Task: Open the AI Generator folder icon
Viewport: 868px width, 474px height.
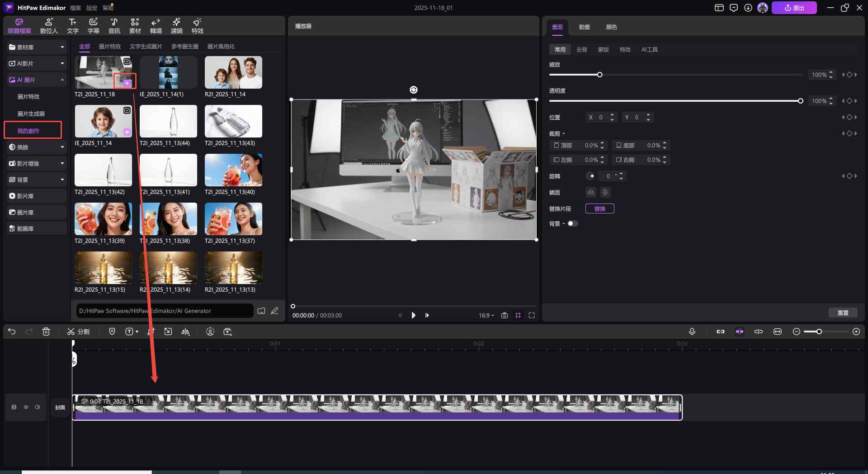Action: coord(261,311)
